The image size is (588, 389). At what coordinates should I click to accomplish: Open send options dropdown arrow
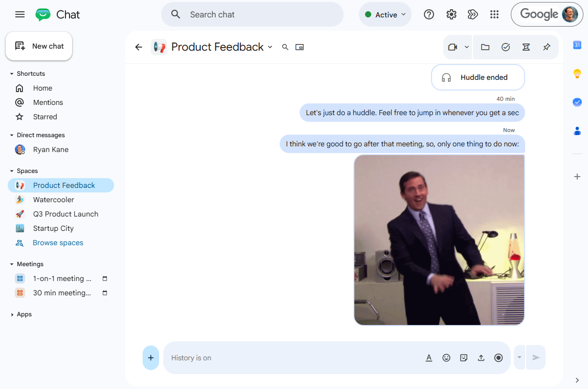[x=519, y=357]
